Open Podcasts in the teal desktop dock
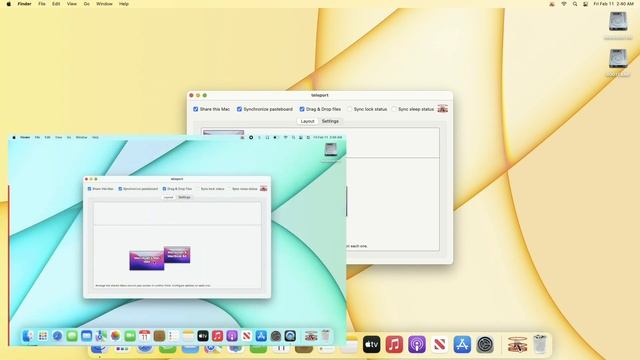The image size is (640, 360). pos(232,336)
